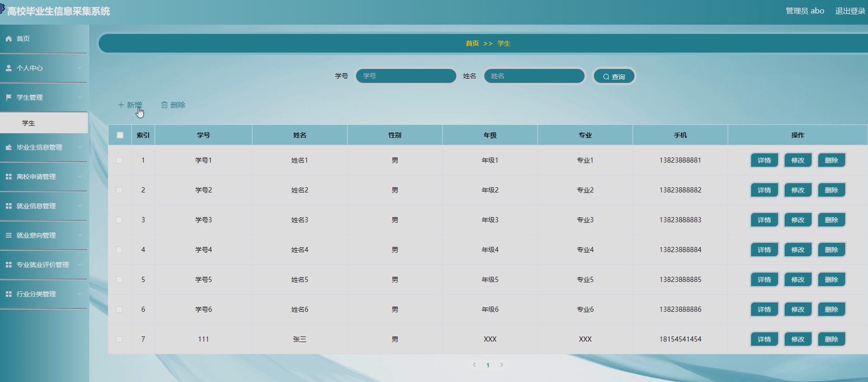Check the row checkbox for 学号4
Viewport: 868px width, 382px height.
[119, 249]
